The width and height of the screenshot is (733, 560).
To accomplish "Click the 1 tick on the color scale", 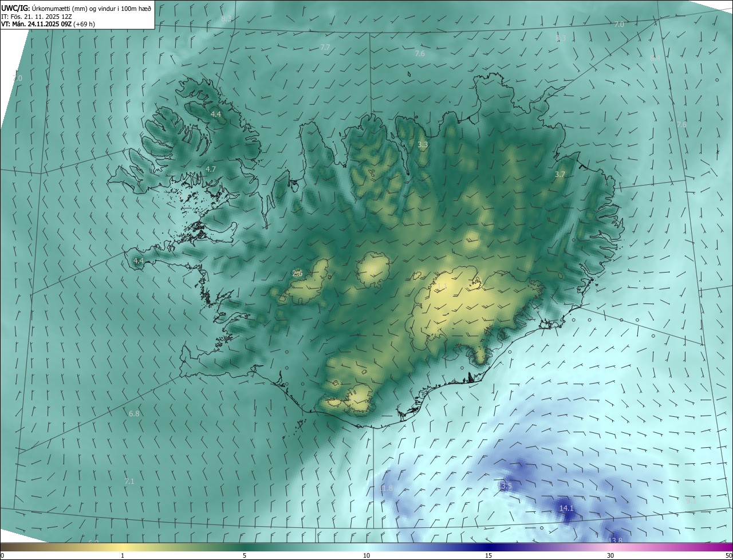I will tap(123, 555).
